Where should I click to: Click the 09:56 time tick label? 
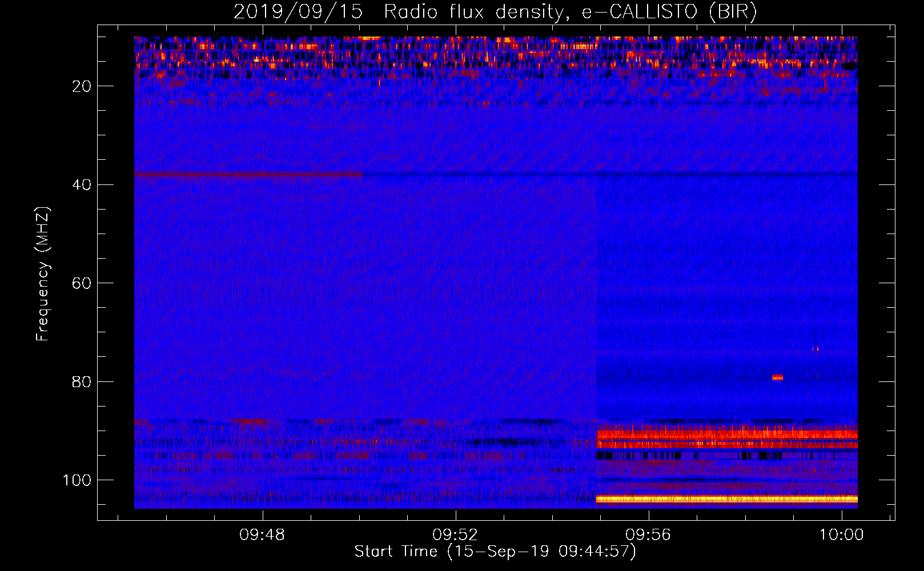[648, 535]
